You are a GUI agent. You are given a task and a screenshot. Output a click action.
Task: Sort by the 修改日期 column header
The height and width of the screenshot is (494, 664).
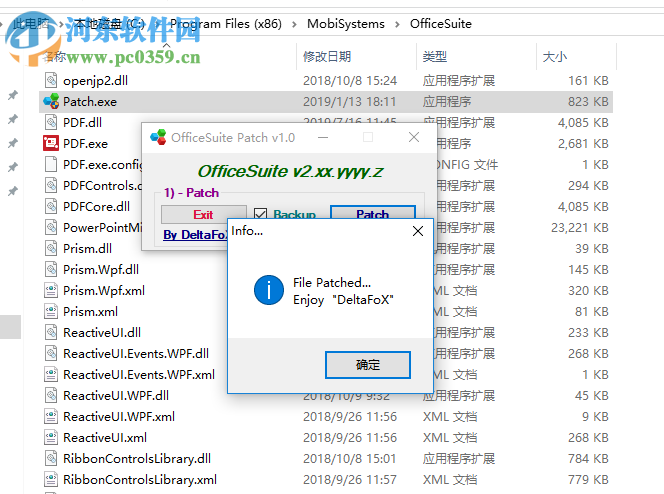pos(327,56)
